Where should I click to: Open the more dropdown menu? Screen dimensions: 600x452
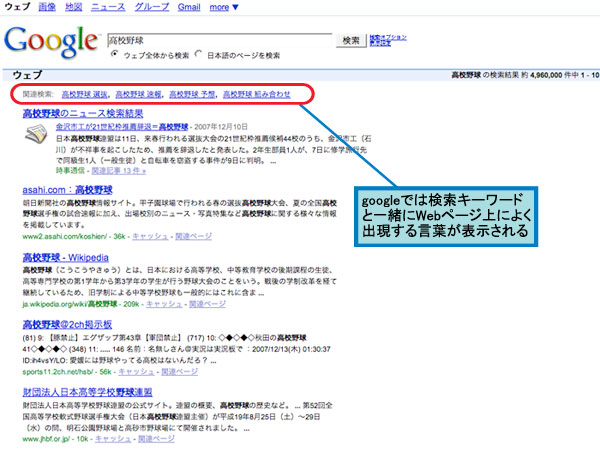[x=224, y=7]
